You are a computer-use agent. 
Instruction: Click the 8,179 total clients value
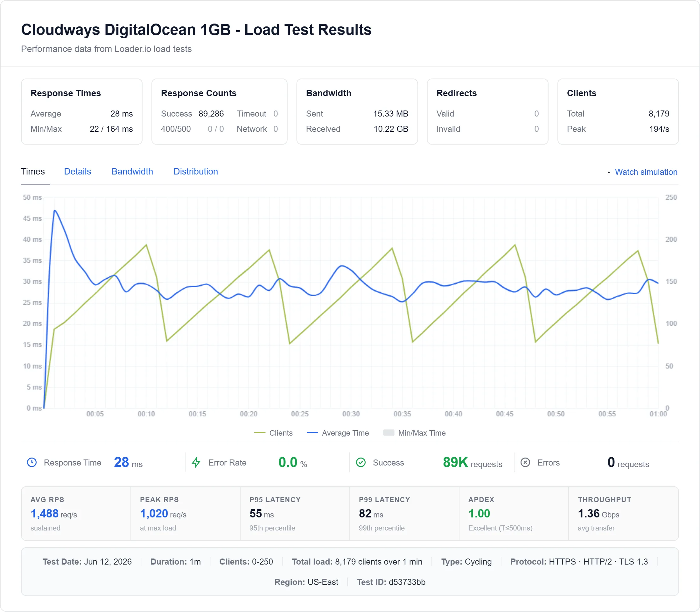659,114
